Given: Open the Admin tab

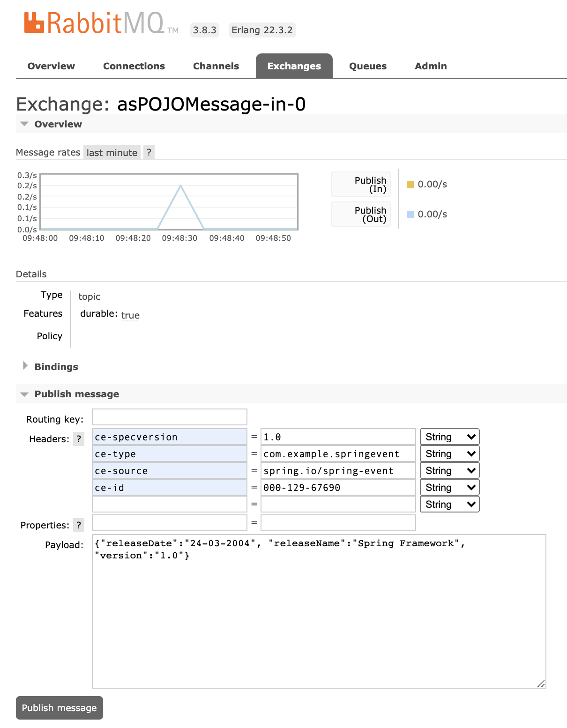Looking at the screenshot, I should pyautogui.click(x=431, y=66).
